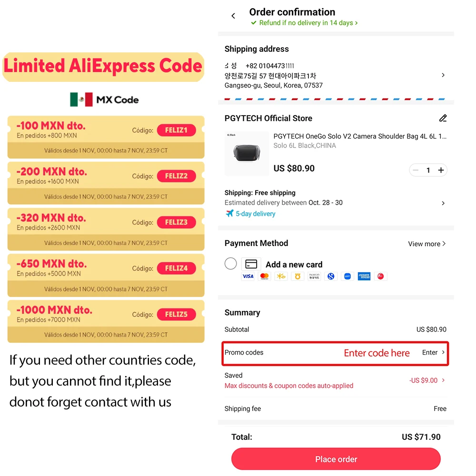This screenshot has height=476, width=476.
Task: Click the credit card icon
Action: [251, 264]
